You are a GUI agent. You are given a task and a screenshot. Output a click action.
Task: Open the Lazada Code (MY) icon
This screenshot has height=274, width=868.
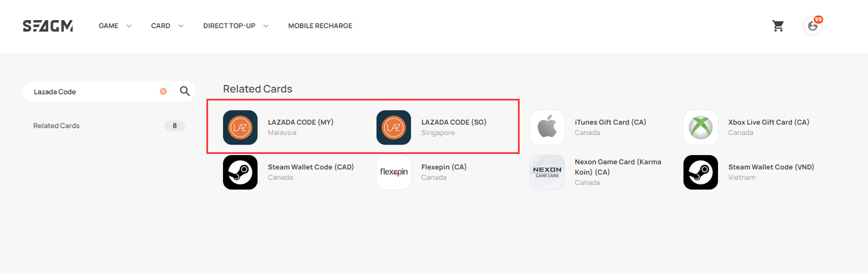coord(240,128)
